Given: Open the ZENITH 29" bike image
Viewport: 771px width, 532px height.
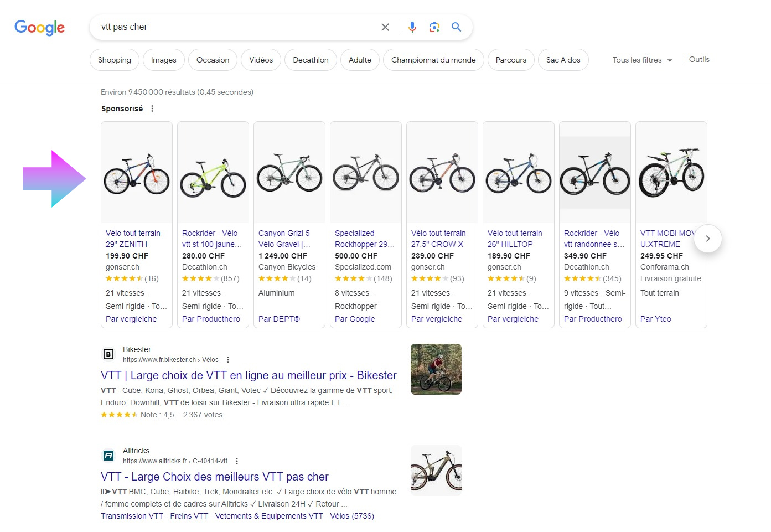Looking at the screenshot, I should (x=137, y=173).
